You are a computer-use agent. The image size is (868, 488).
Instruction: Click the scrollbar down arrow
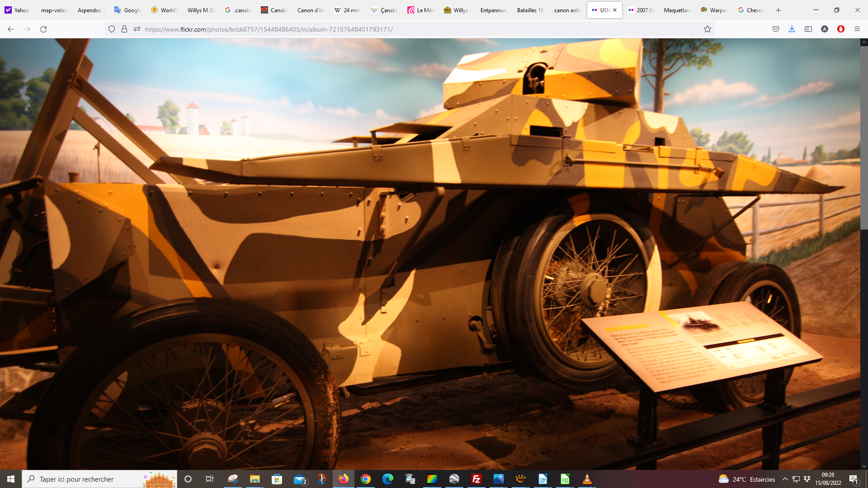[x=864, y=466]
